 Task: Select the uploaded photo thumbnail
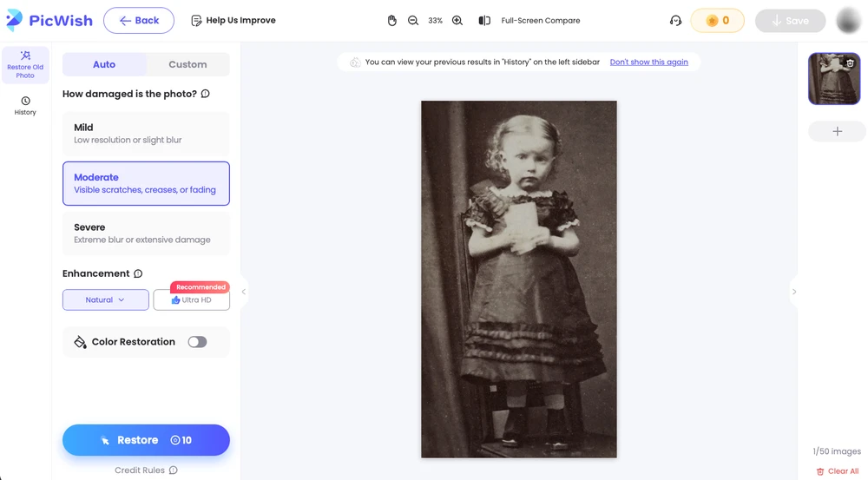(x=834, y=79)
